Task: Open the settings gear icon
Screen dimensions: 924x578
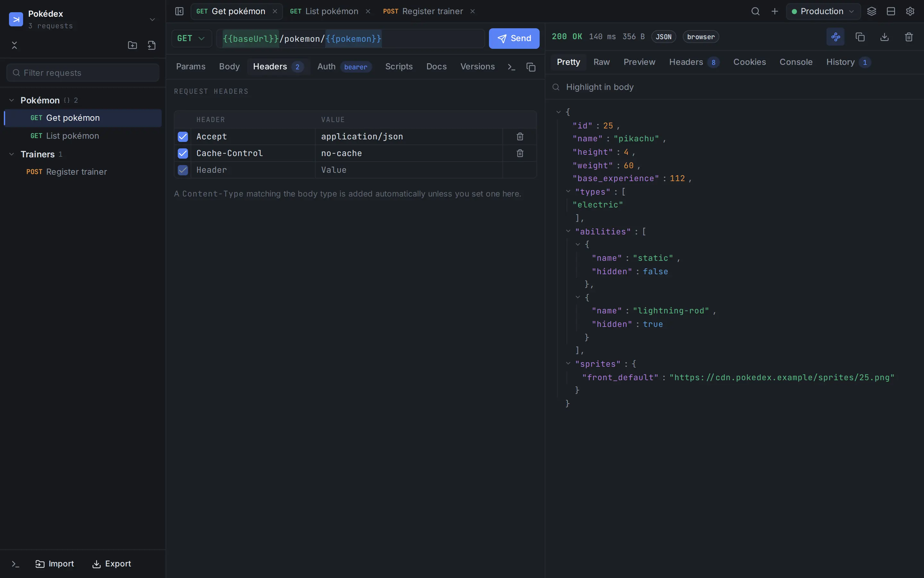Action: pyautogui.click(x=910, y=12)
